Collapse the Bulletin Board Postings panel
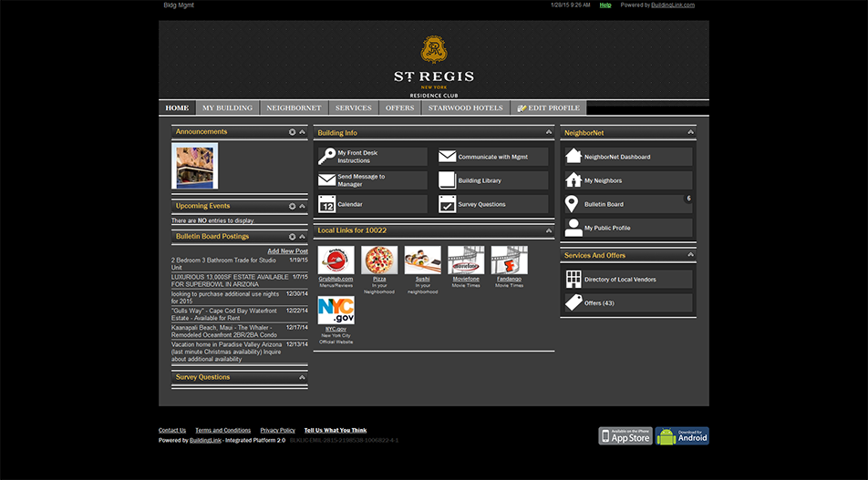The height and width of the screenshot is (480, 868). click(x=303, y=237)
